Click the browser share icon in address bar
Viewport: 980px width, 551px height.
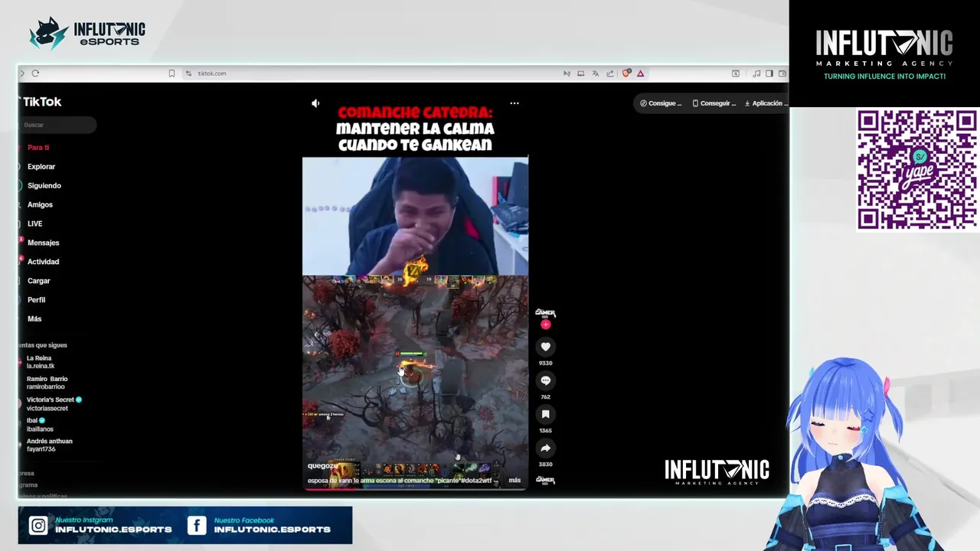click(610, 73)
